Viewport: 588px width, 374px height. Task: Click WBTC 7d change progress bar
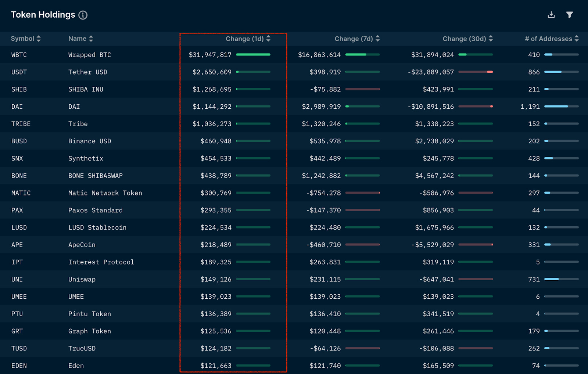pyautogui.click(x=362, y=55)
